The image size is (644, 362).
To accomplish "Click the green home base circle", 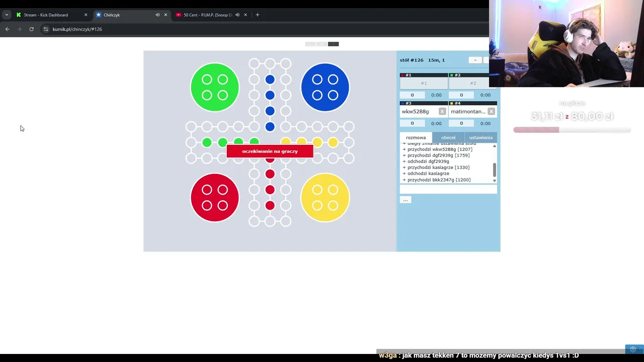I will pyautogui.click(x=215, y=87).
